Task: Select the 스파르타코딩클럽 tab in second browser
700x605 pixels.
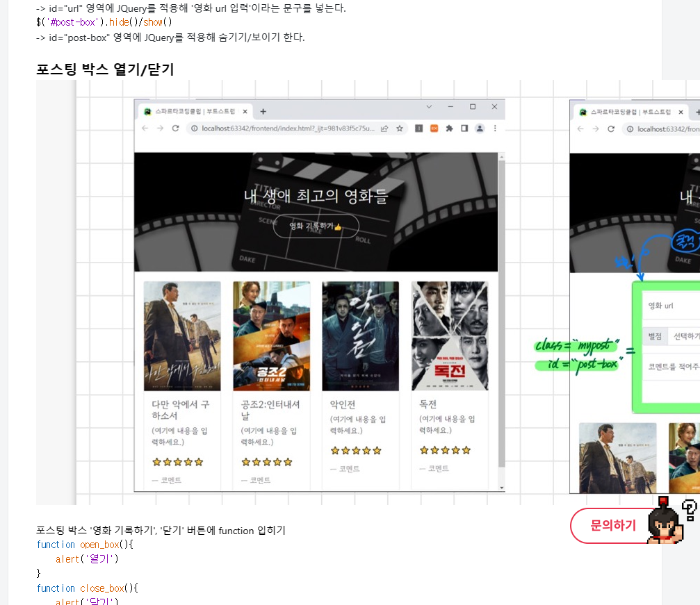Action: pyautogui.click(x=630, y=112)
